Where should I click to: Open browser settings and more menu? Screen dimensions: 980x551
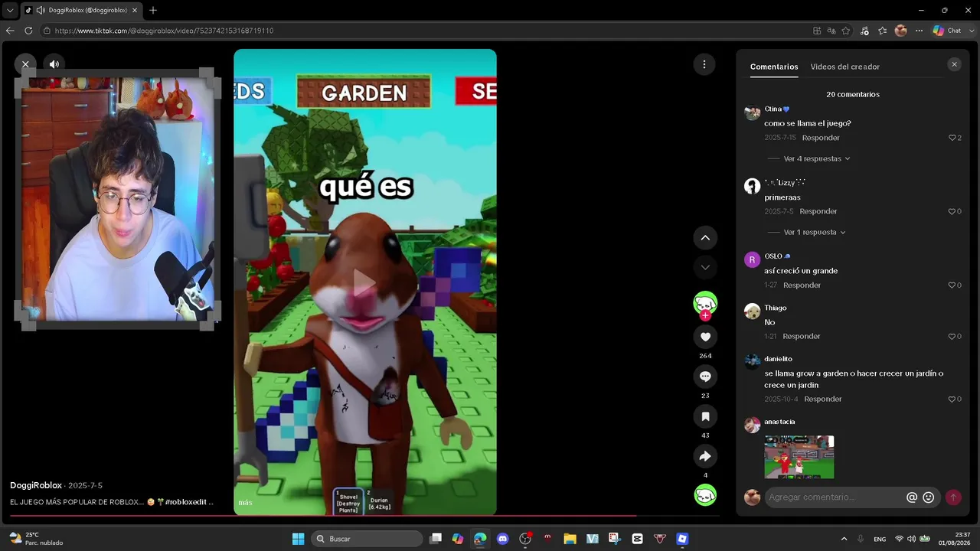click(919, 31)
